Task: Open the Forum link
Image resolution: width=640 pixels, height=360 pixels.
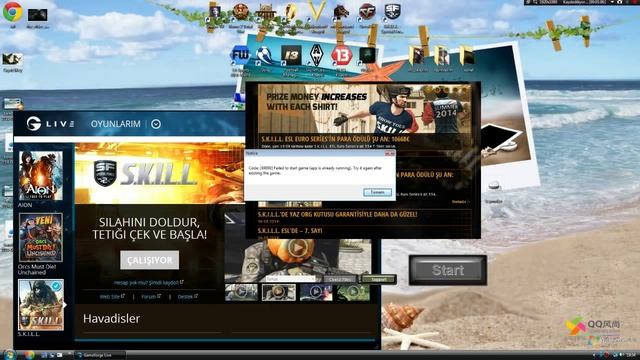Action: coord(151,297)
